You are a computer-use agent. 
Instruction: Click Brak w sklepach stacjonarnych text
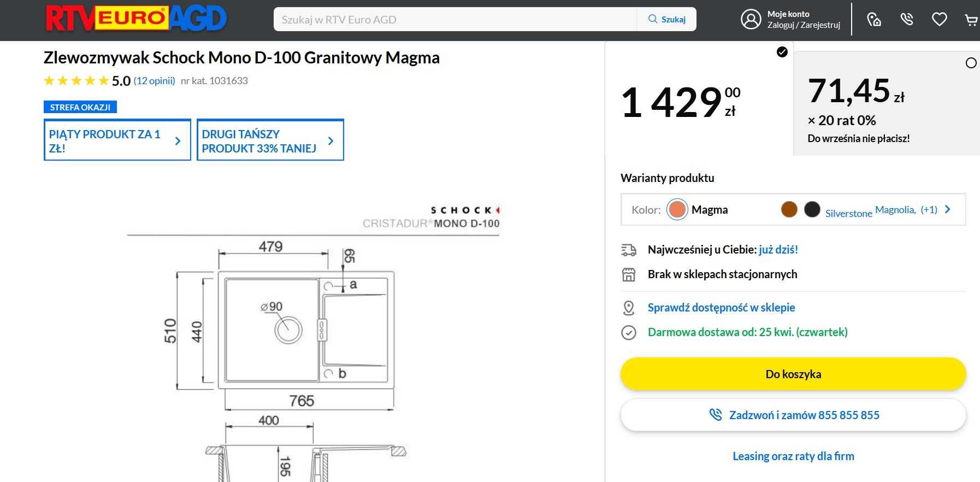point(722,274)
